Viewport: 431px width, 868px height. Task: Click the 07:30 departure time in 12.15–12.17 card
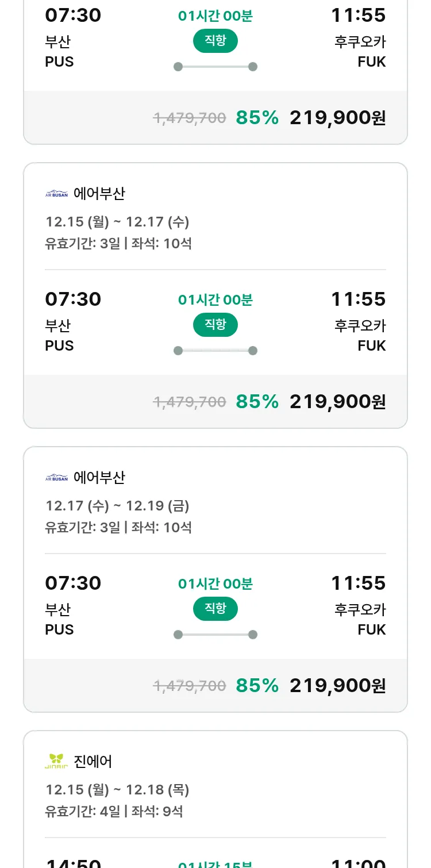73,299
